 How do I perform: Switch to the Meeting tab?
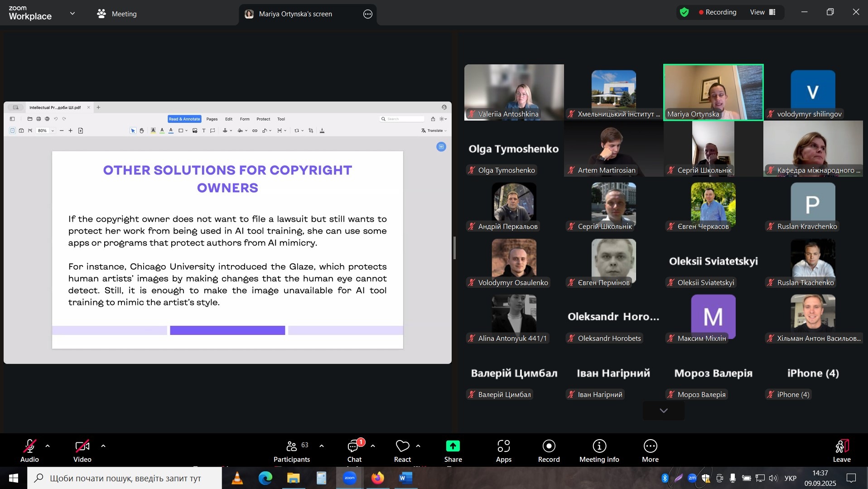point(117,14)
